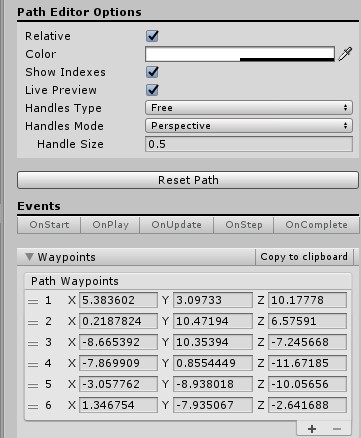Open the OnPlay events tab
Image resolution: width=361 pixels, height=438 pixels.
110,225
